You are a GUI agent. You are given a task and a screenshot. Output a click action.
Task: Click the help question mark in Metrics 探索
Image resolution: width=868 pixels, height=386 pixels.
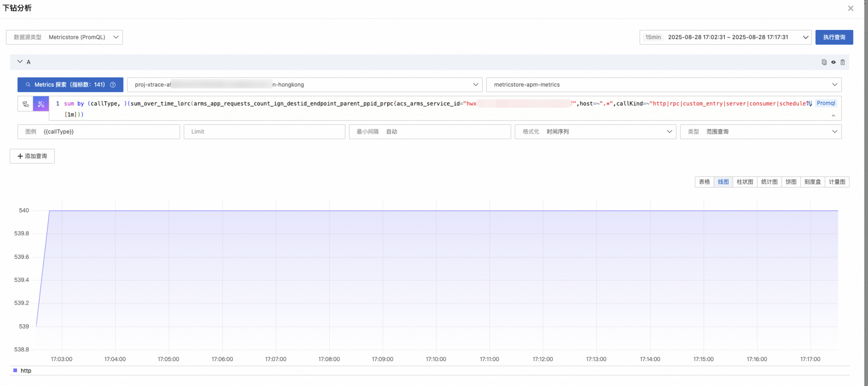click(113, 85)
